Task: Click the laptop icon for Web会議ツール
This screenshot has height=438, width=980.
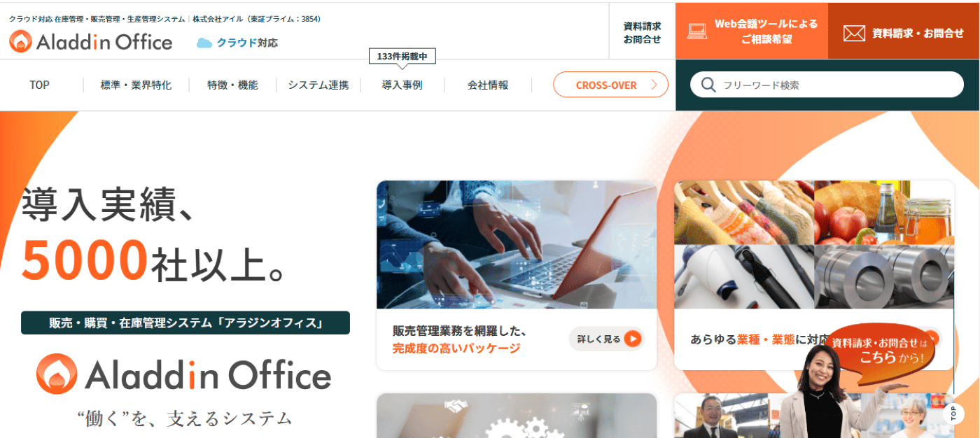Action: [x=697, y=32]
